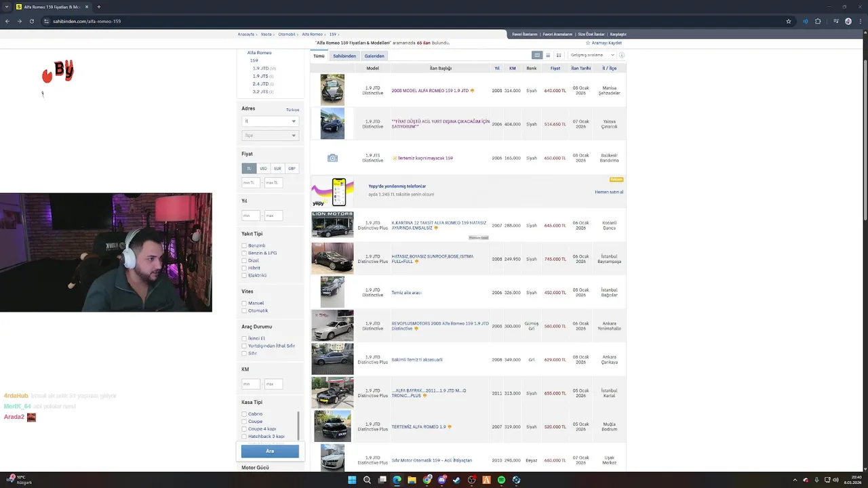Open Chrome from the taskbar
This screenshot has width=868, height=488.
tap(427, 480)
